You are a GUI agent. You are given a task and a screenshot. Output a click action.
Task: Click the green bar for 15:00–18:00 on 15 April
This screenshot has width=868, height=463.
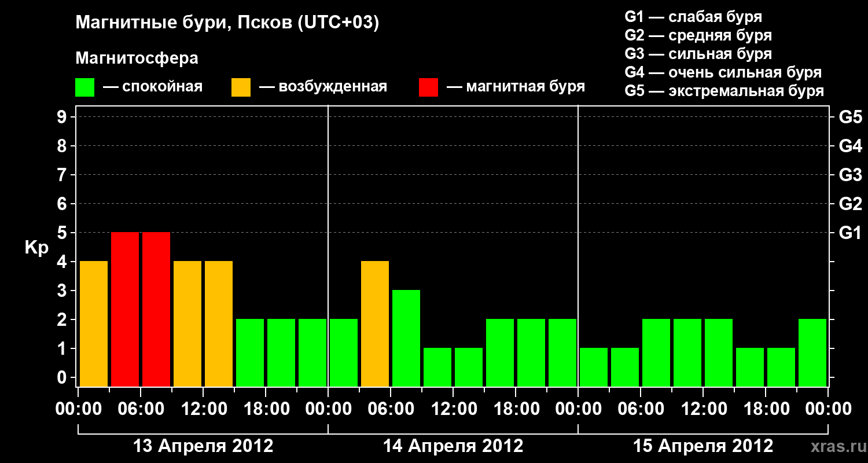tap(750, 367)
